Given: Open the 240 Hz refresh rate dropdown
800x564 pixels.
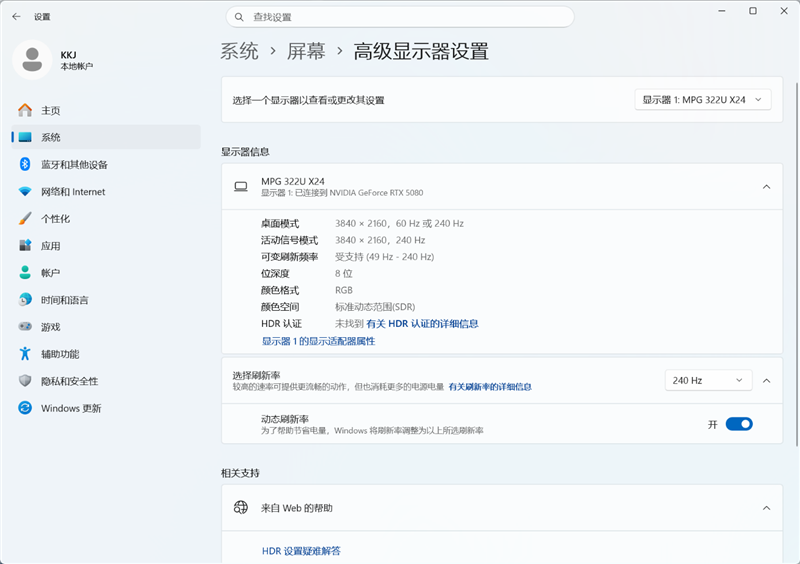Looking at the screenshot, I should coord(708,380).
